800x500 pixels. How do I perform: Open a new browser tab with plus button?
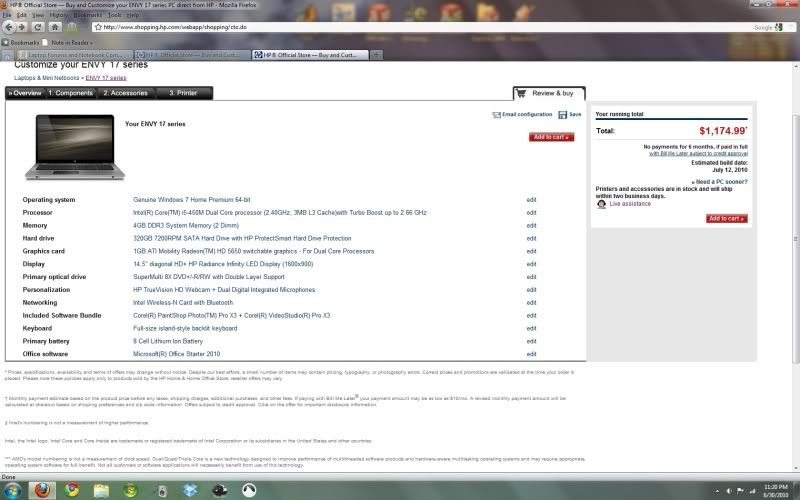click(x=376, y=55)
